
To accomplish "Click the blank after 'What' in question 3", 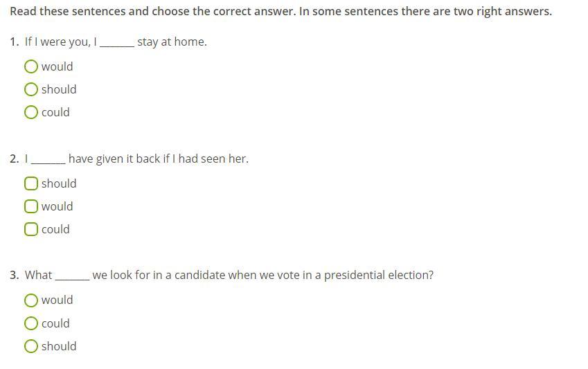I will pyautogui.click(x=72, y=276).
